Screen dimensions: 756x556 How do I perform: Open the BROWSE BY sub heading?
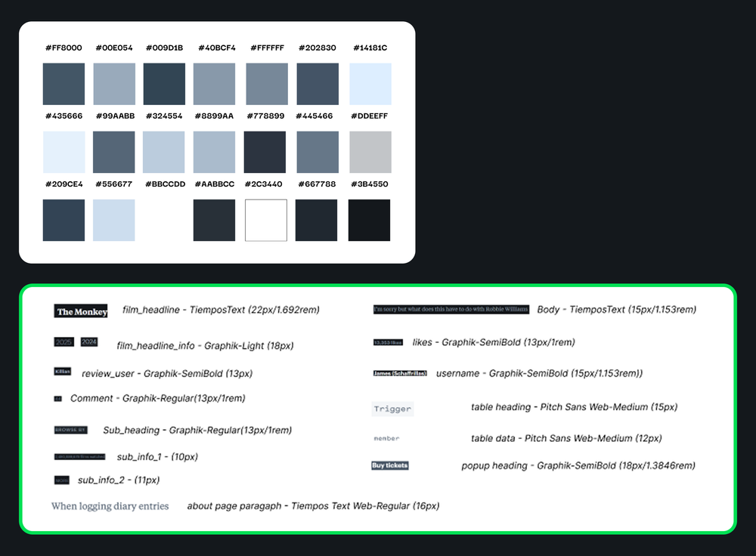tap(70, 428)
